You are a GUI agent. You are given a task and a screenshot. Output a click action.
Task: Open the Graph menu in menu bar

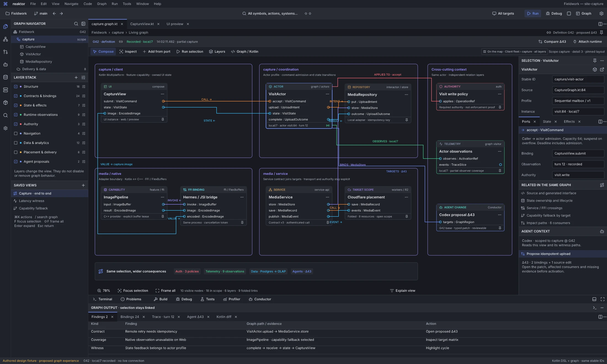102,4
